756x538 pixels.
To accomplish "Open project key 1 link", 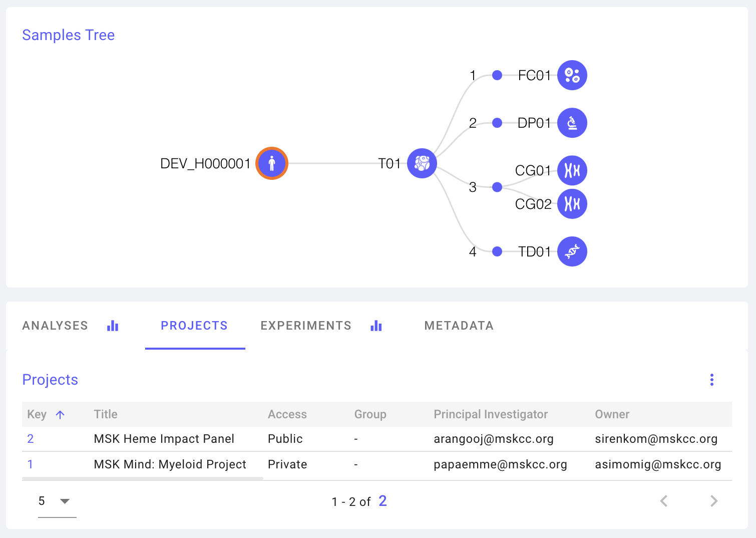I will (31, 464).
